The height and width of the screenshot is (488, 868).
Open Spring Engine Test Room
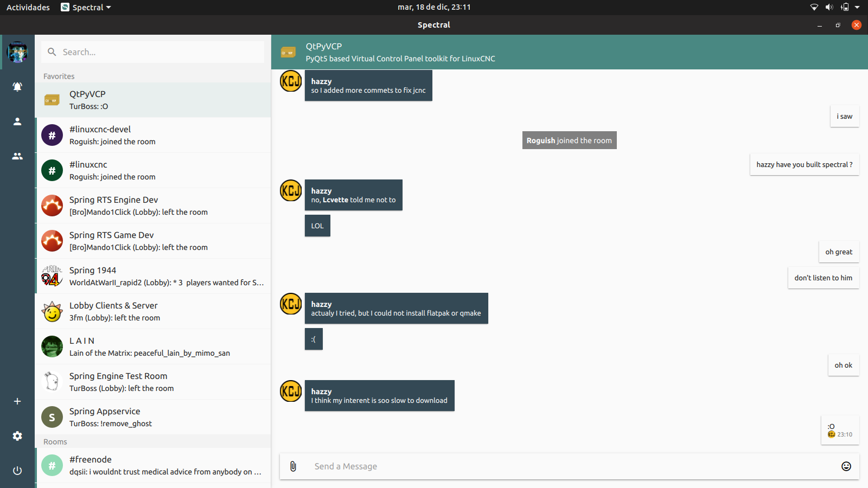click(x=153, y=382)
